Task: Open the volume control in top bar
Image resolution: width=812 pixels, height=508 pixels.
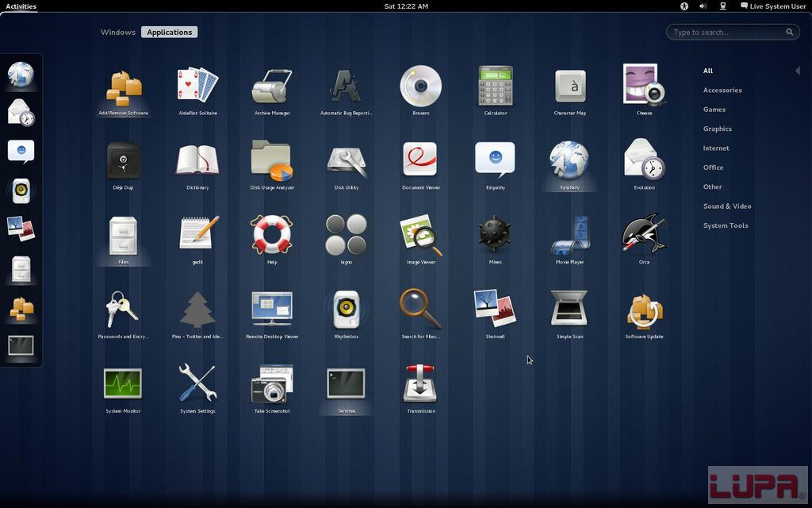Action: coord(703,6)
